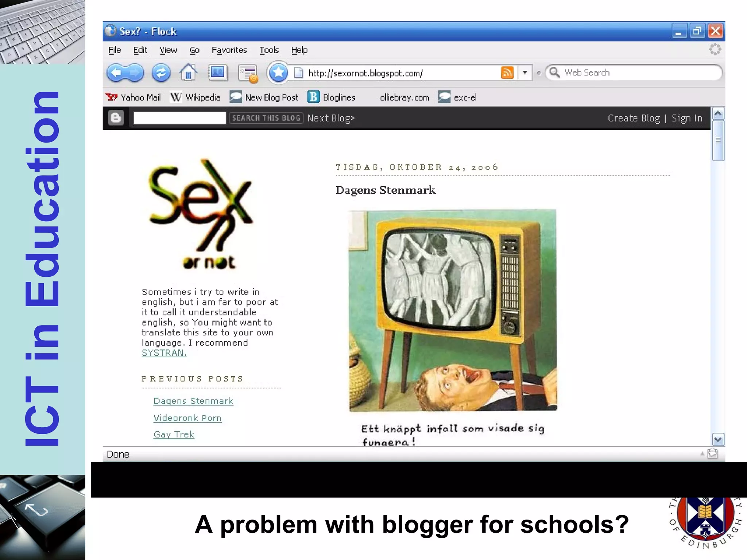Close the Flock browser window

tap(715, 31)
